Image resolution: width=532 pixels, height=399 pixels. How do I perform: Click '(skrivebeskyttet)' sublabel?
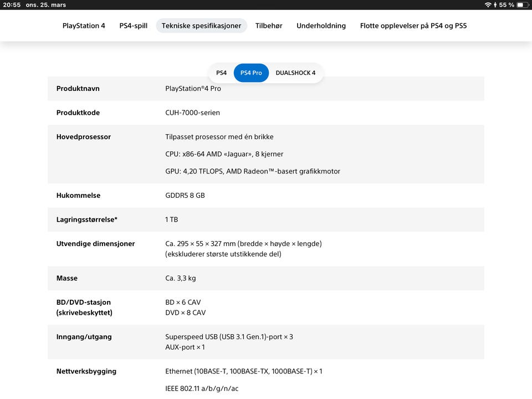pyautogui.click(x=84, y=313)
